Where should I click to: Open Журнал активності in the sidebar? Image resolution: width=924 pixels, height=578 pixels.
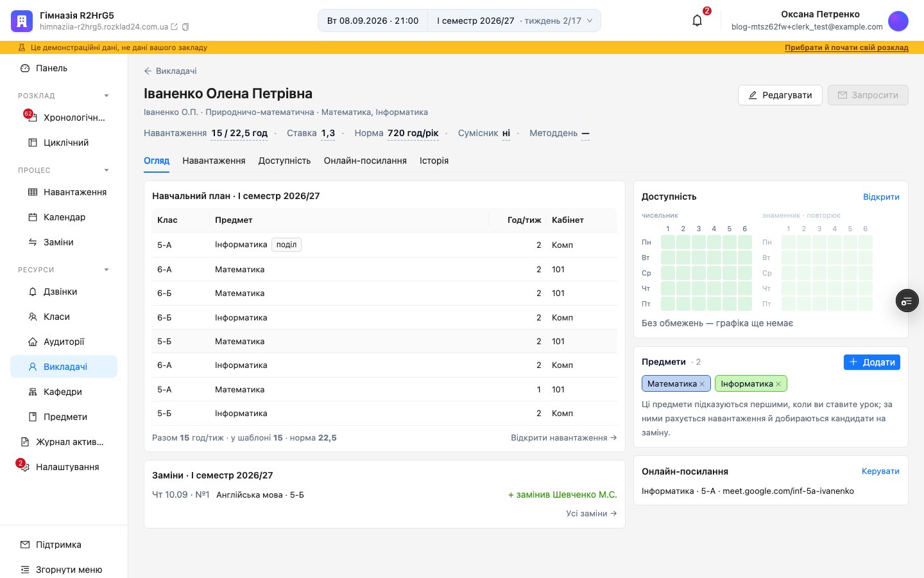64,442
